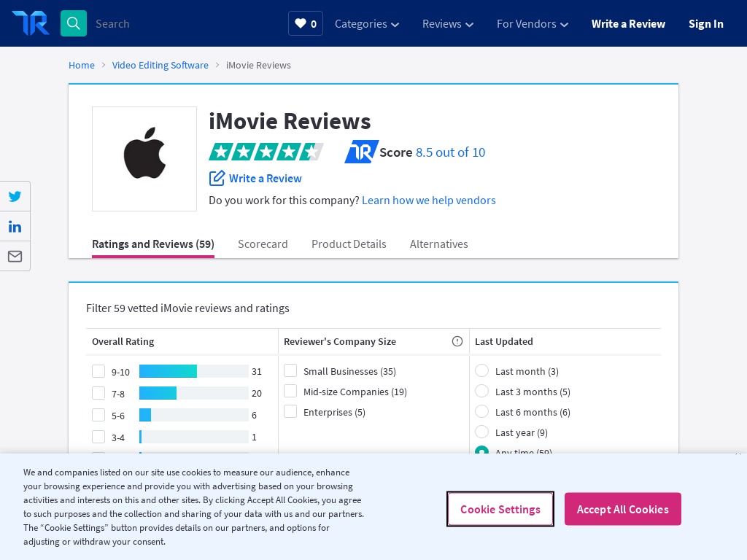747x560 pixels.
Task: Check the 5-6 overall rating filter
Action: [x=98, y=415]
